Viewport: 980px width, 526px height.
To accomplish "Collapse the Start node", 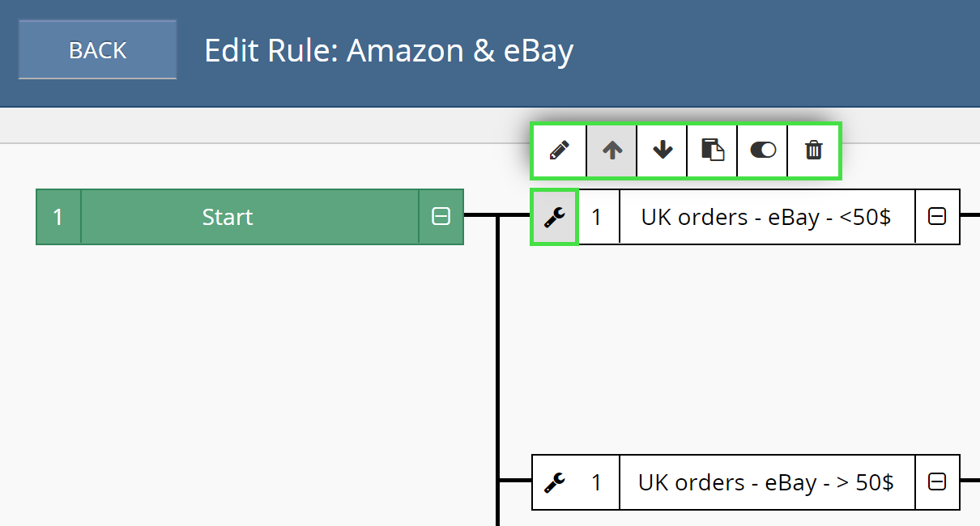I will click(x=441, y=217).
